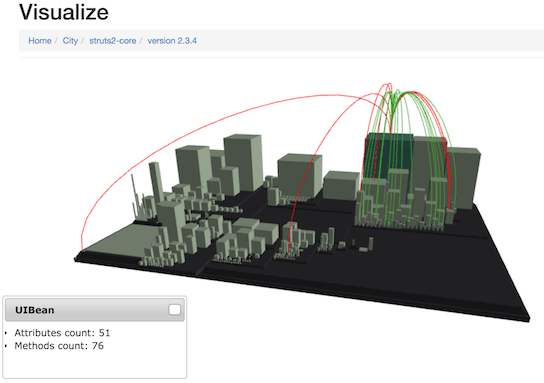
Task: Go to the Home breadcrumb link
Action: click(40, 41)
